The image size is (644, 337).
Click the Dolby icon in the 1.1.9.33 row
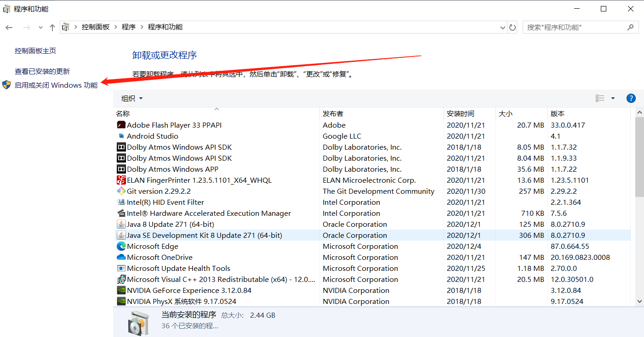tap(121, 158)
